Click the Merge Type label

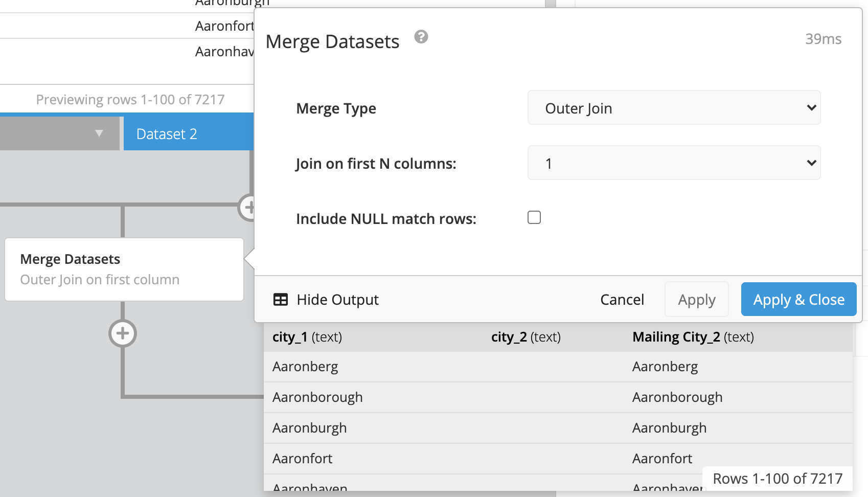pyautogui.click(x=336, y=108)
